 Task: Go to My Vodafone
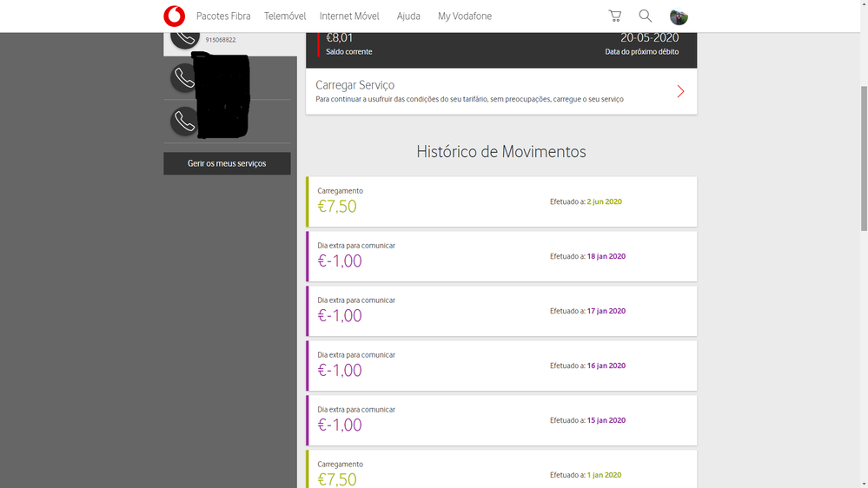coord(465,16)
